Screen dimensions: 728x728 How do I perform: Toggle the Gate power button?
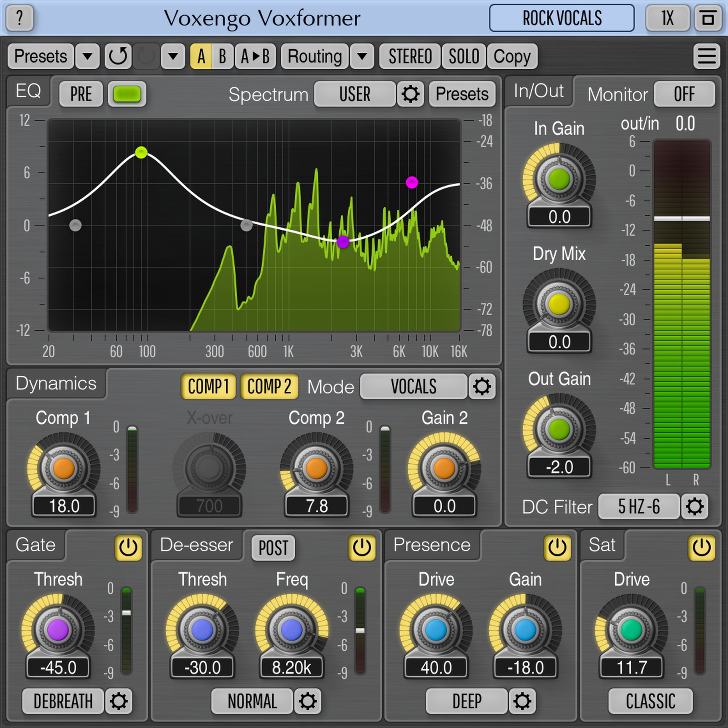(x=128, y=547)
